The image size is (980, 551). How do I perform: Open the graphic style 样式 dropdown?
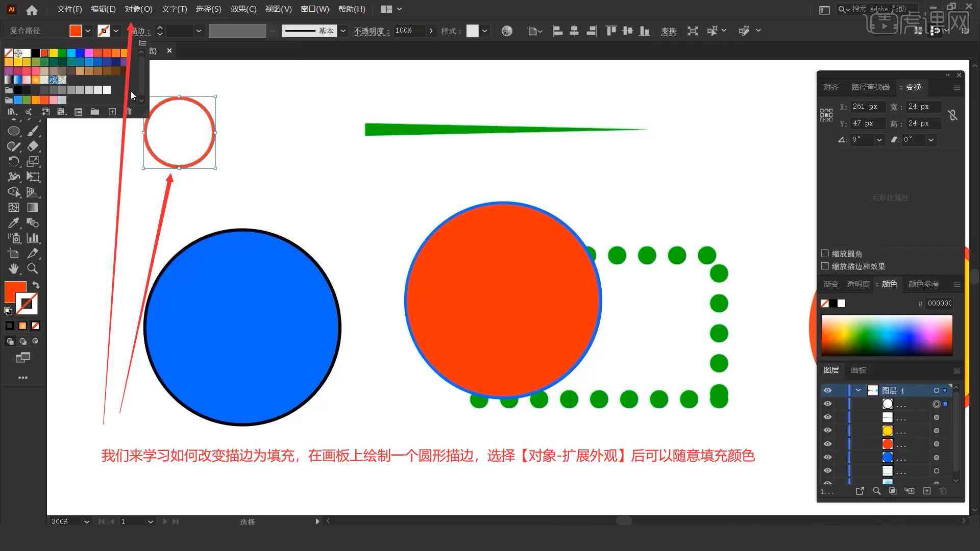coord(484,31)
